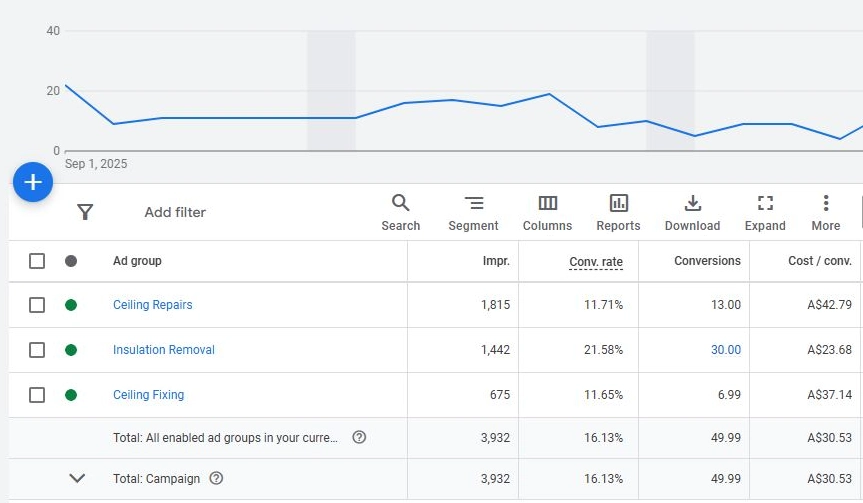
Task: Open the Search tool in toolbar
Action: coord(400,212)
